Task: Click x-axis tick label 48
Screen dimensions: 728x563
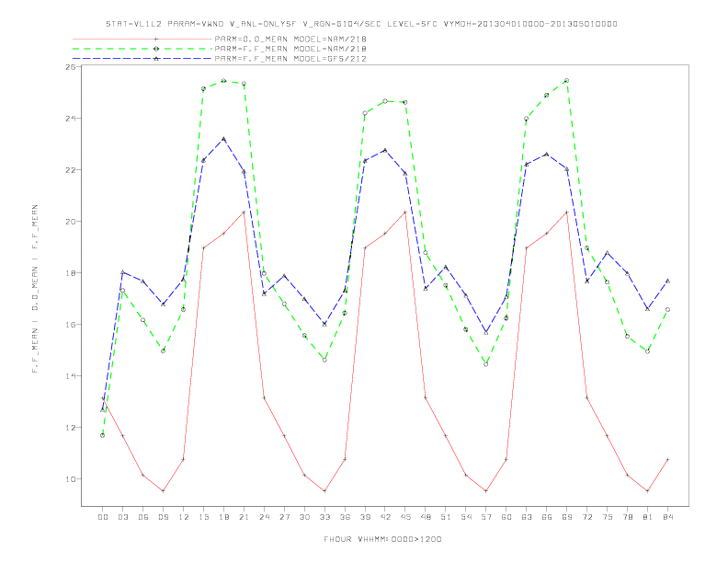Action: (426, 517)
